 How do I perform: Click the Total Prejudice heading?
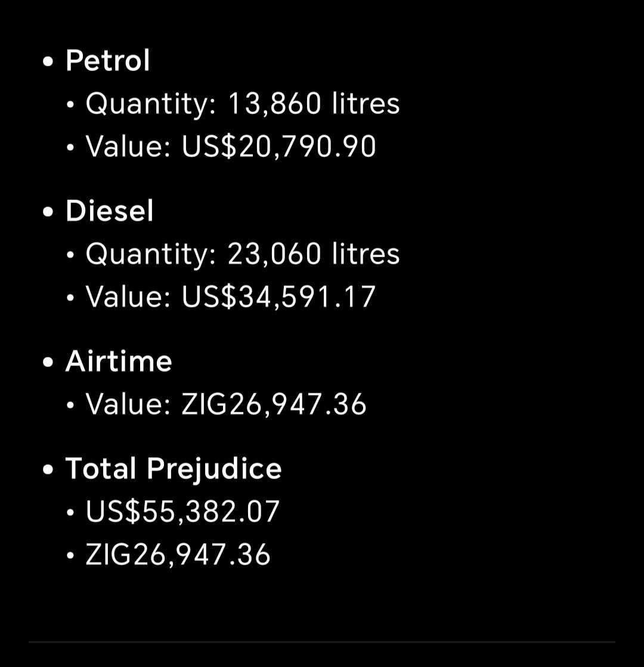pyautogui.click(x=174, y=469)
